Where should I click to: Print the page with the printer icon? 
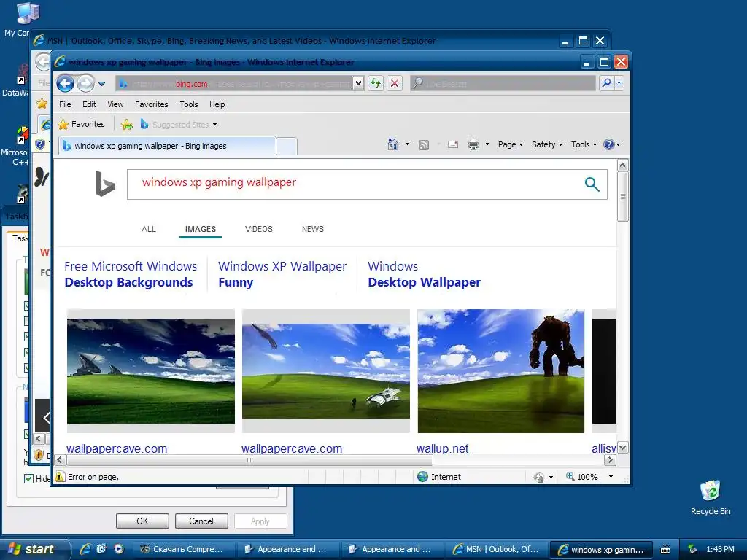click(473, 144)
